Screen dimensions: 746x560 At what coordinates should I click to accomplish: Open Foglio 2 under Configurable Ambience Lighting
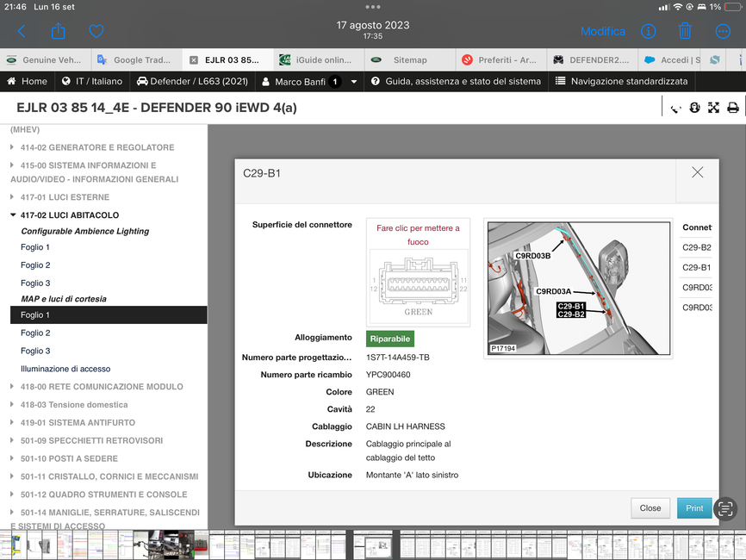coord(35,265)
